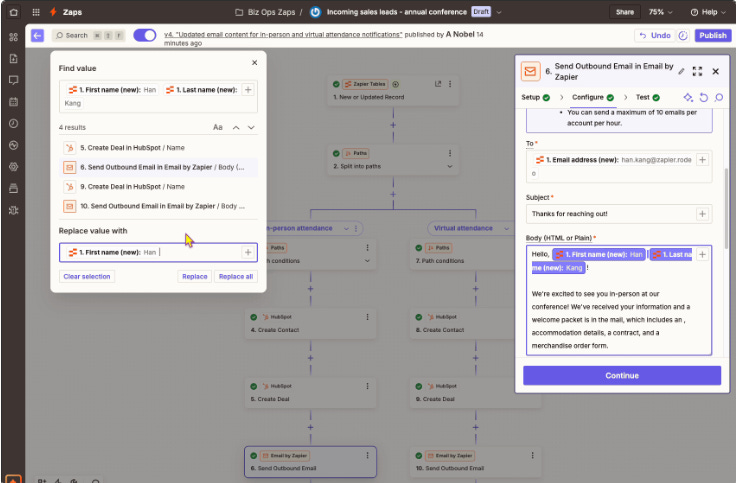Expand Virtual attendance path chevron
The image size is (736, 483).
coord(506,229)
